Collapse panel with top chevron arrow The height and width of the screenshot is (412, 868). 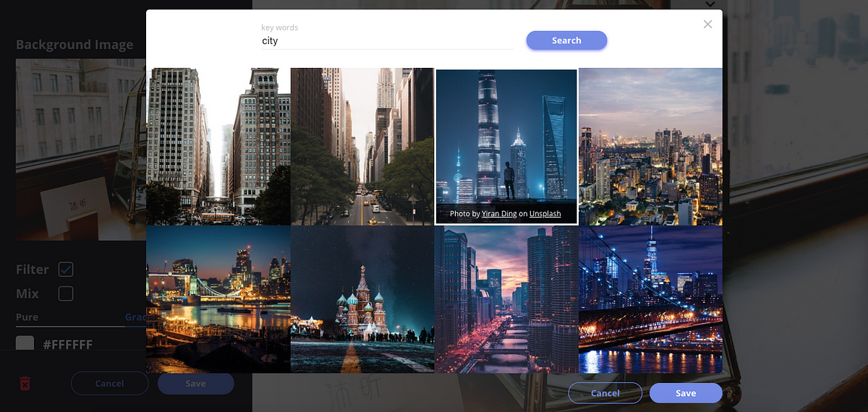click(x=710, y=4)
